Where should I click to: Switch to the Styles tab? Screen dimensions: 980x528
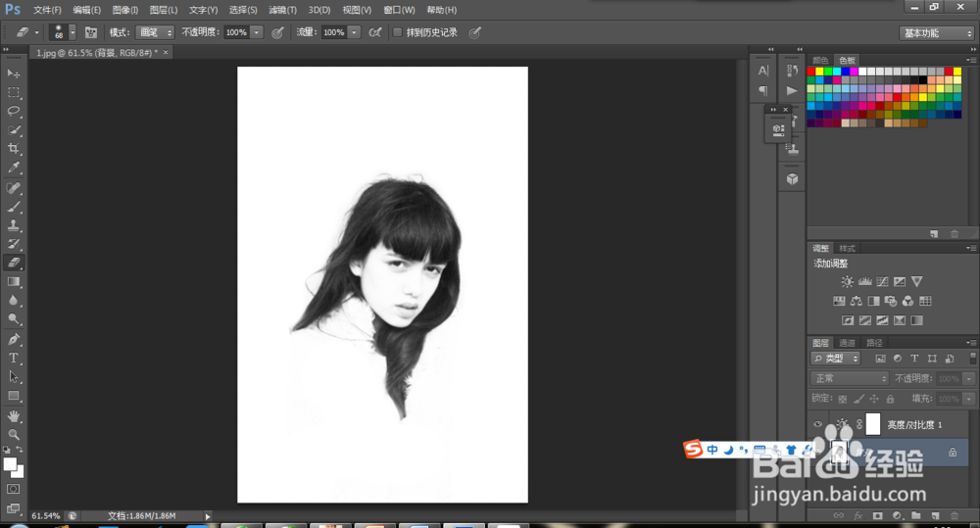(847, 248)
